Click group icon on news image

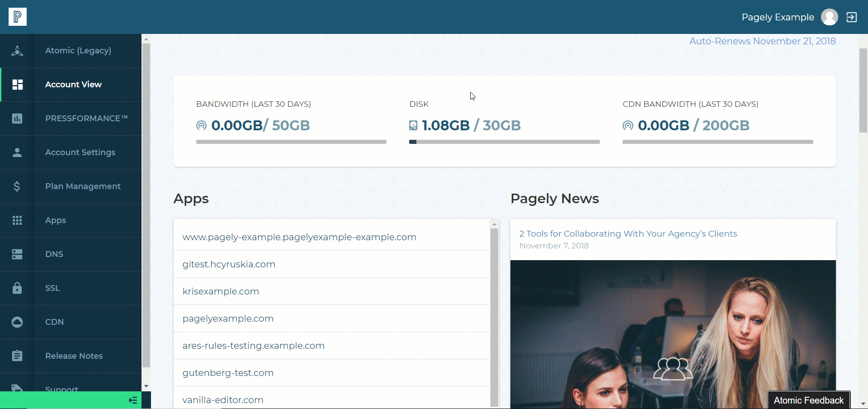pyautogui.click(x=673, y=369)
